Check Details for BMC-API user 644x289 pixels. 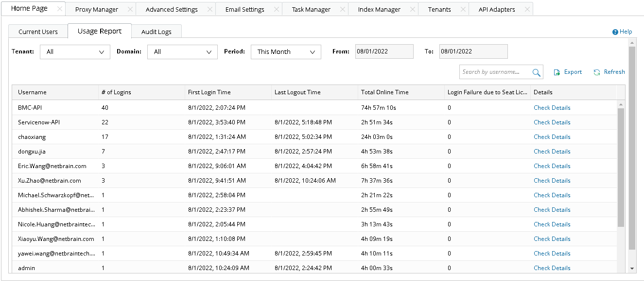click(x=552, y=107)
